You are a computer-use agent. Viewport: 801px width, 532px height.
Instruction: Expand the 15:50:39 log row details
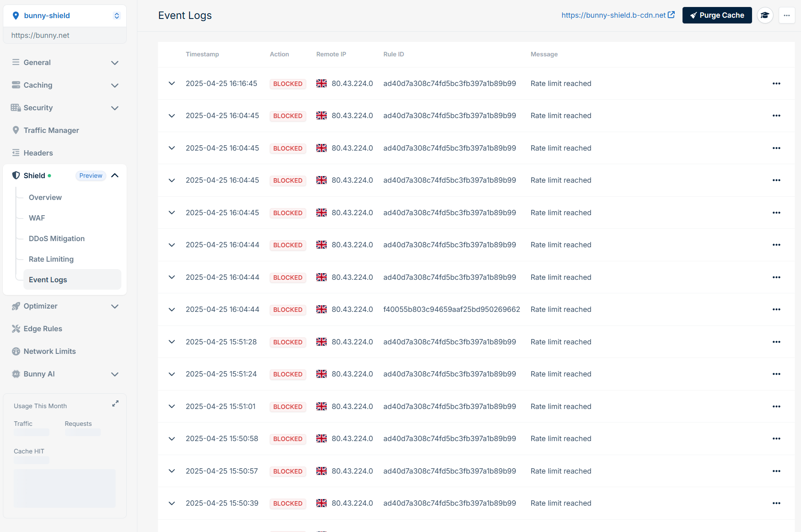coord(172,503)
